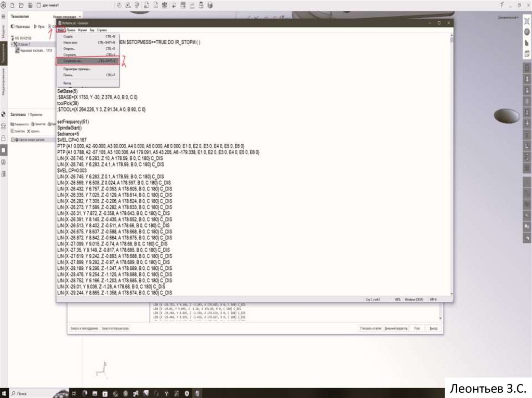Image resolution: width=532 pixels, height=398 pixels.
Task: Click the application logo icon at top-left
Action: [4, 5]
